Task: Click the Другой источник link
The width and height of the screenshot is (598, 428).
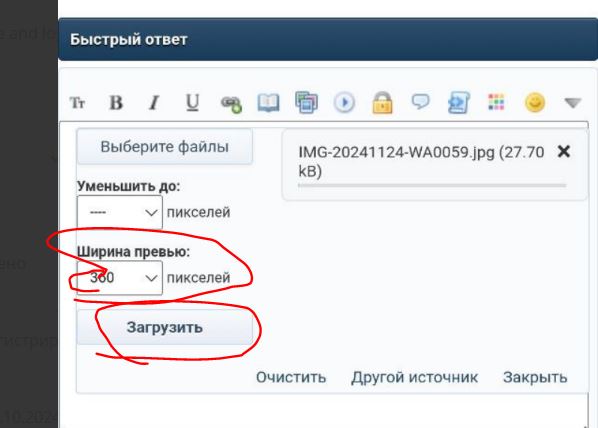Action: tap(415, 377)
